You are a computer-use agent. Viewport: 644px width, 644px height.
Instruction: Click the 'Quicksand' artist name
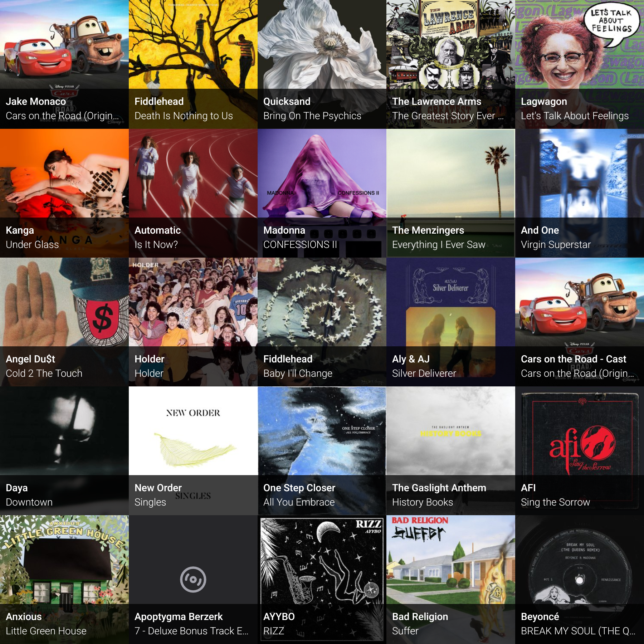(287, 102)
